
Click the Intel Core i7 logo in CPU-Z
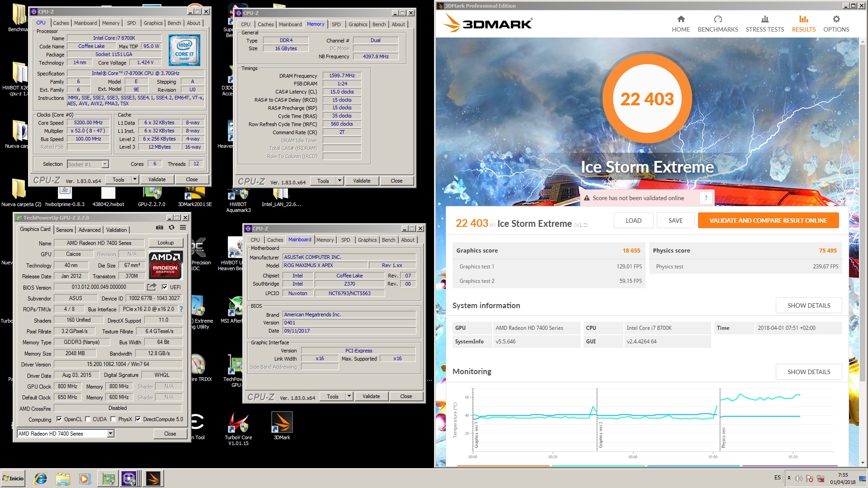pos(184,51)
